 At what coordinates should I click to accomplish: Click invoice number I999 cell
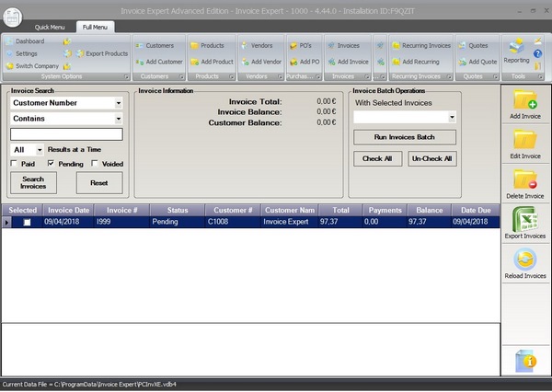pos(121,222)
